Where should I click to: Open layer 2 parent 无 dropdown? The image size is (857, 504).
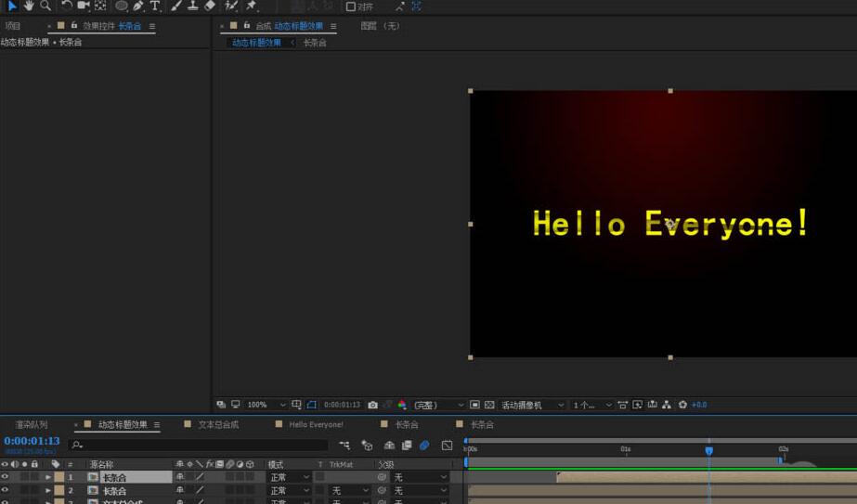click(x=420, y=491)
